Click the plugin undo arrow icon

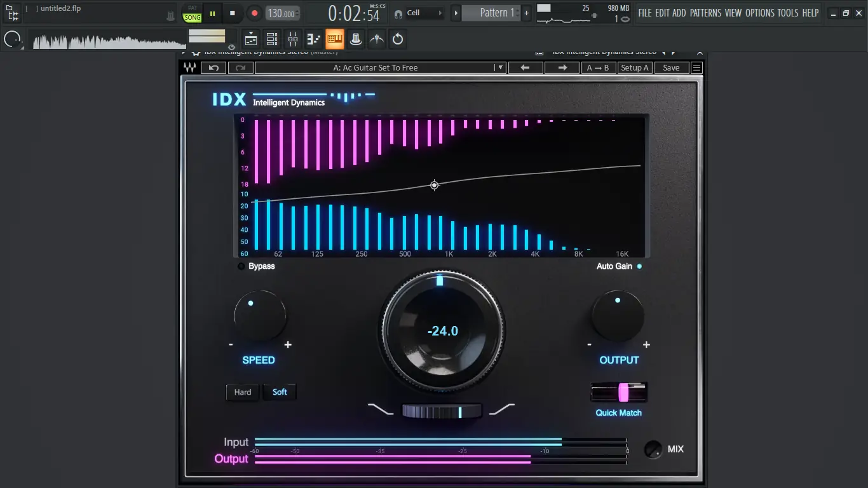[x=214, y=68]
